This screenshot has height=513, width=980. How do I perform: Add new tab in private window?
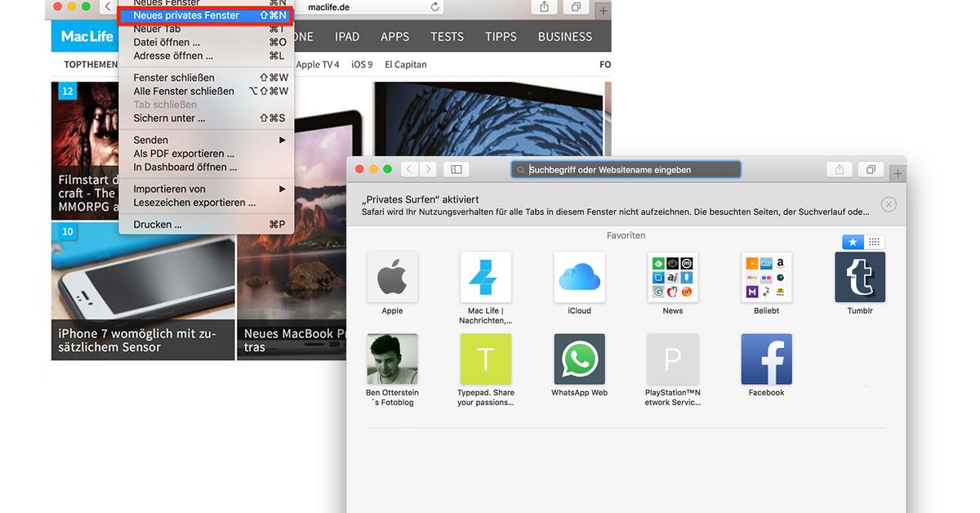pos(898,173)
